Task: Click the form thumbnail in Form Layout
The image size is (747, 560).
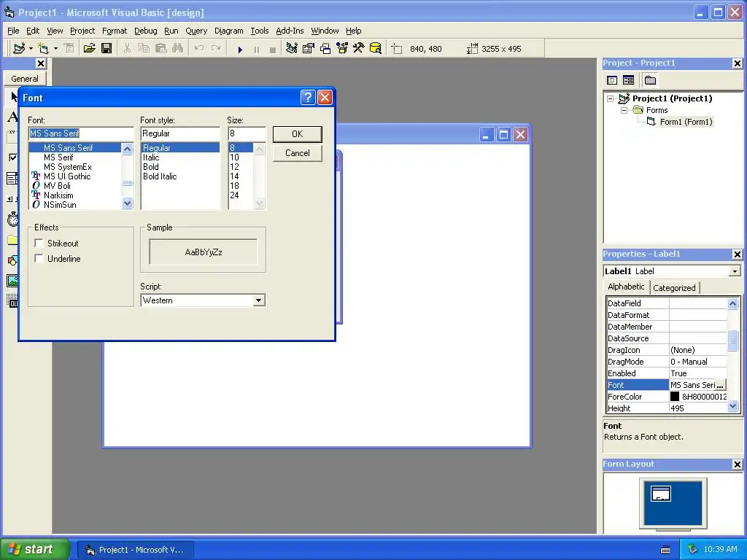Action: (x=661, y=494)
